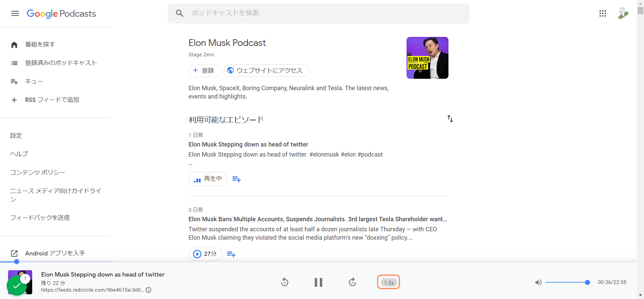Open コンテンツ ポリシー link
The width and height of the screenshot is (644, 299).
[38, 173]
